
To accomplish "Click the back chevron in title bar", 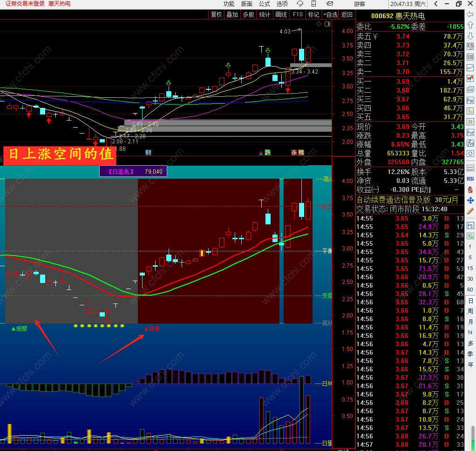I will tap(436, 4).
